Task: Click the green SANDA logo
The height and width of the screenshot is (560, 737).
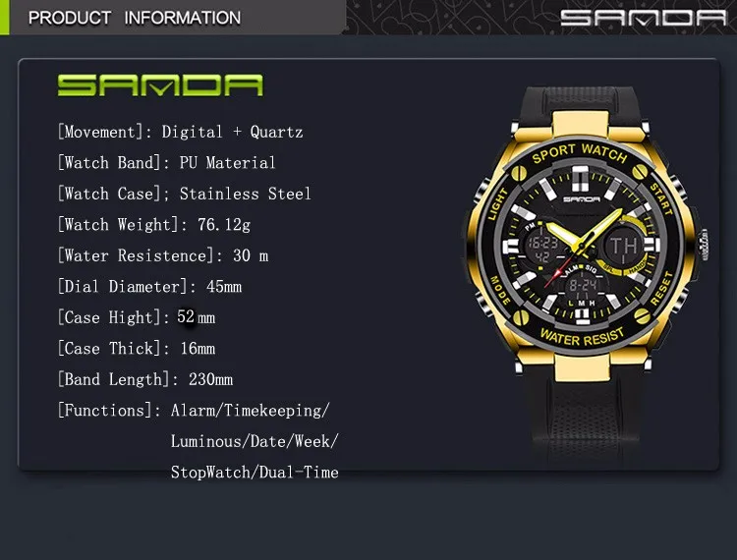Action: (x=160, y=85)
